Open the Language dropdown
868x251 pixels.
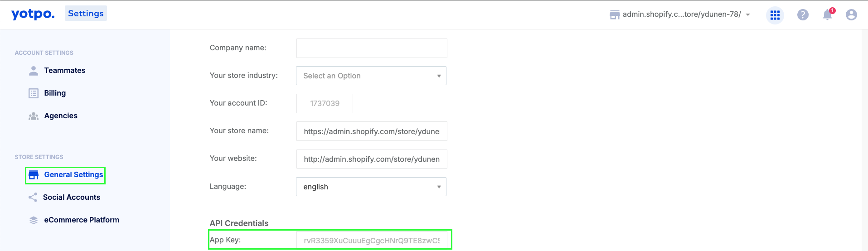point(371,187)
